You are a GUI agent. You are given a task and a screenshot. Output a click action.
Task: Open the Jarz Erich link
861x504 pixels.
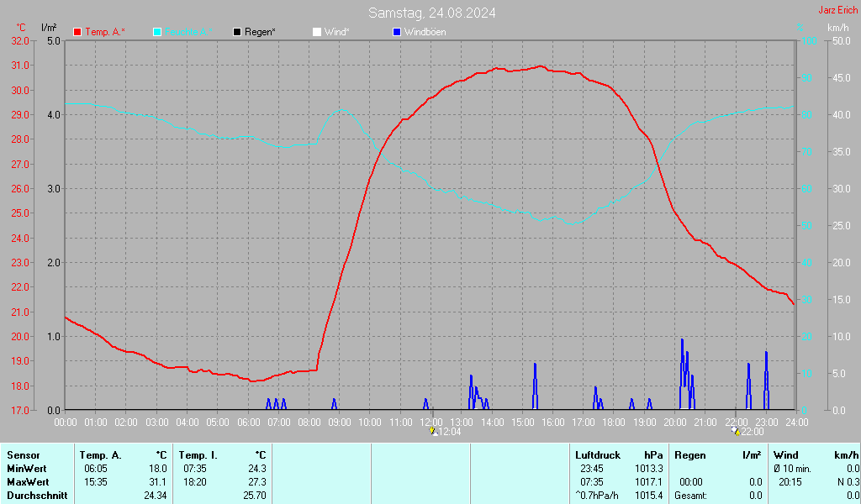click(x=837, y=10)
